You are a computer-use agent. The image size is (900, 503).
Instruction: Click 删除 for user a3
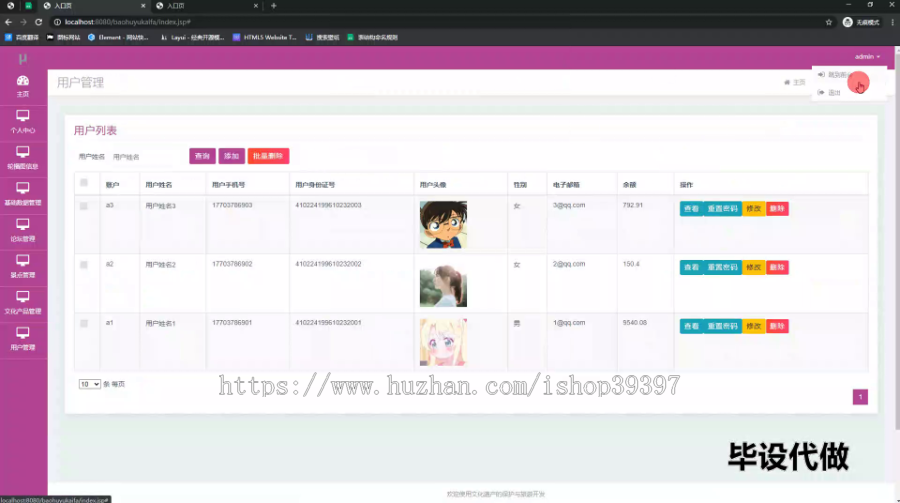pos(777,208)
